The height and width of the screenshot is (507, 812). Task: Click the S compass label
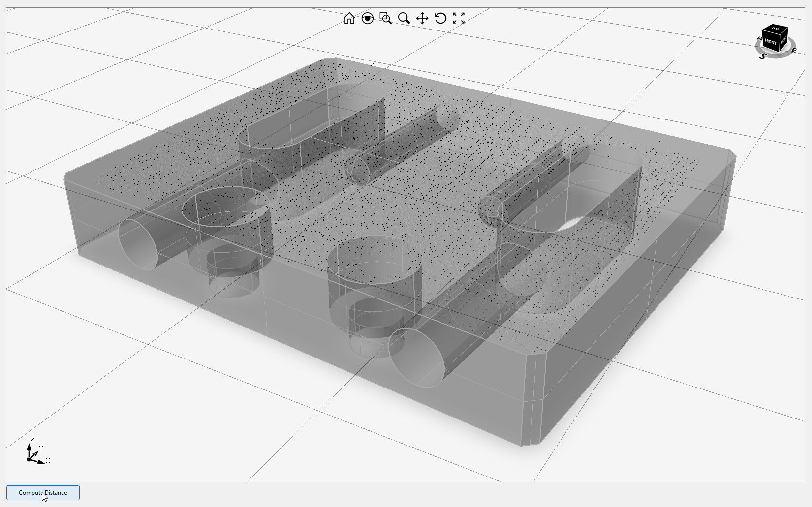click(763, 56)
